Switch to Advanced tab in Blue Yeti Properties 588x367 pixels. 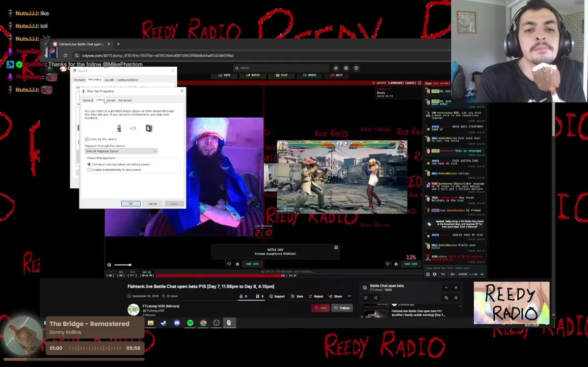point(125,100)
